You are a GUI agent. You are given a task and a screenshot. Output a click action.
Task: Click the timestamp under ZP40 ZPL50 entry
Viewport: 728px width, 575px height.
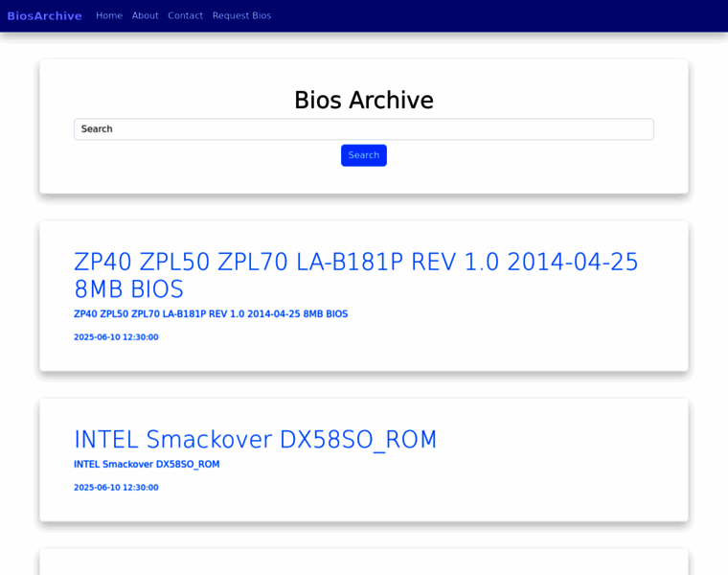(116, 337)
